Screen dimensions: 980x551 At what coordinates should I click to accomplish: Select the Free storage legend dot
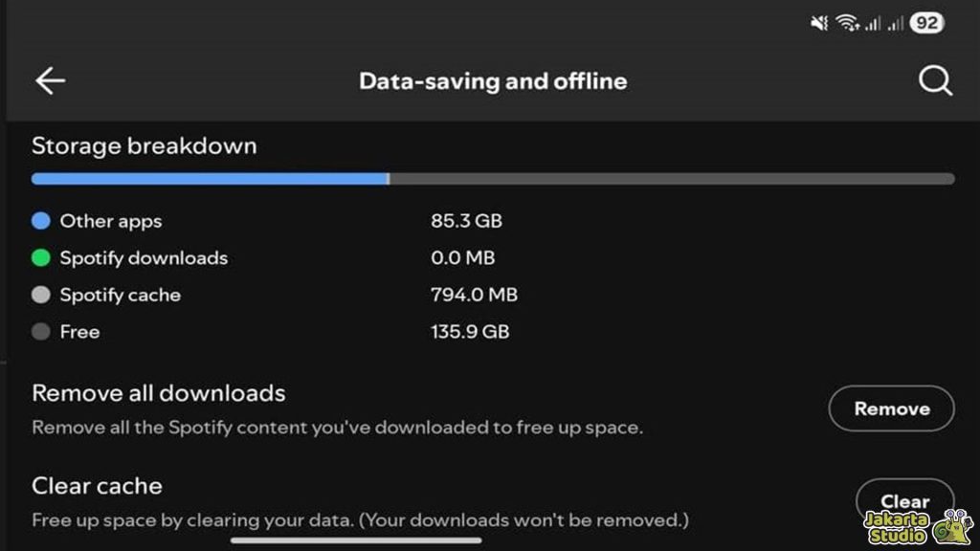pos(40,332)
